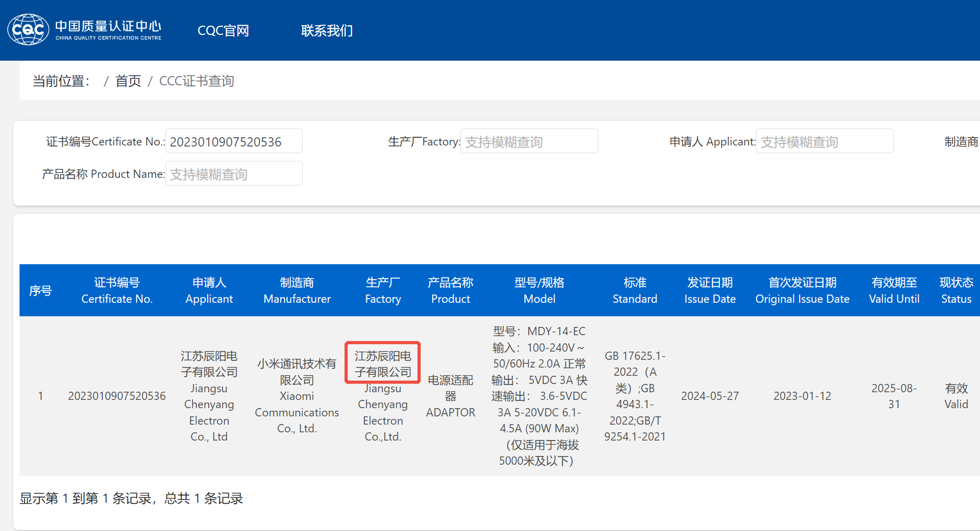Click the CCC证书查询 breadcrumb
Screen dimensions: 980x531
[x=196, y=81]
